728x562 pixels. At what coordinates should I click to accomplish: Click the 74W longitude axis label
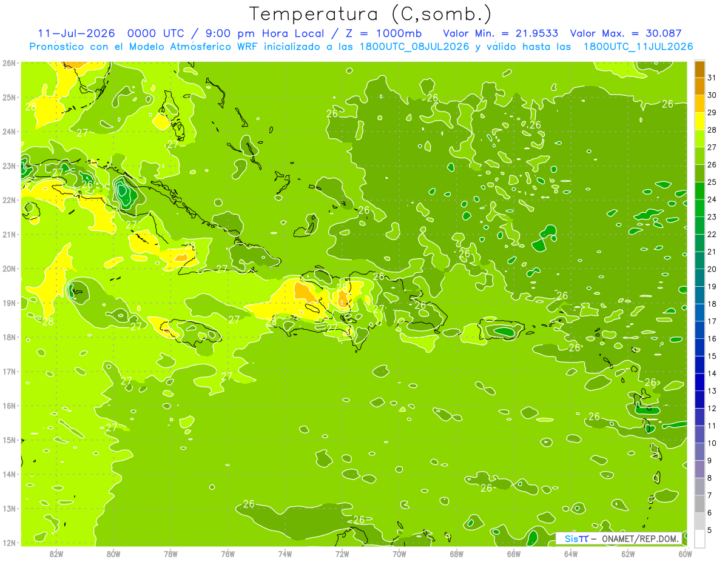(285, 554)
